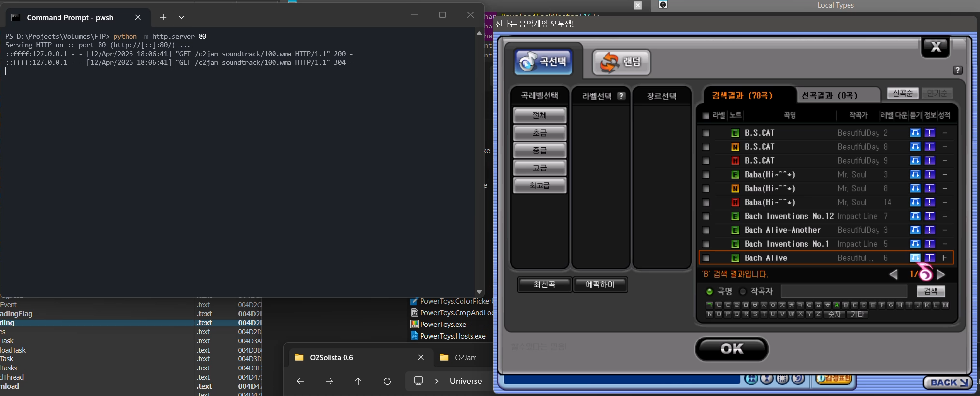Check the select-all box in the list header
This screenshot has width=980, height=396.
point(706,115)
